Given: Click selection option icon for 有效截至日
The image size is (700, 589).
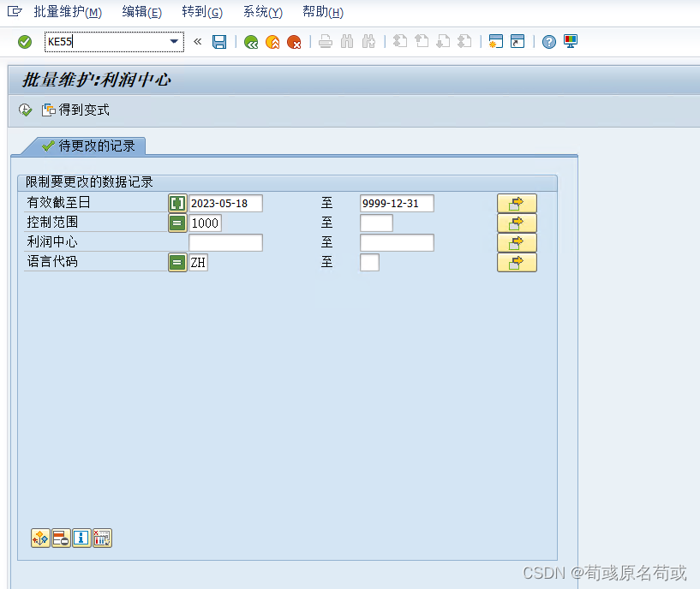Looking at the screenshot, I should click(x=177, y=204).
